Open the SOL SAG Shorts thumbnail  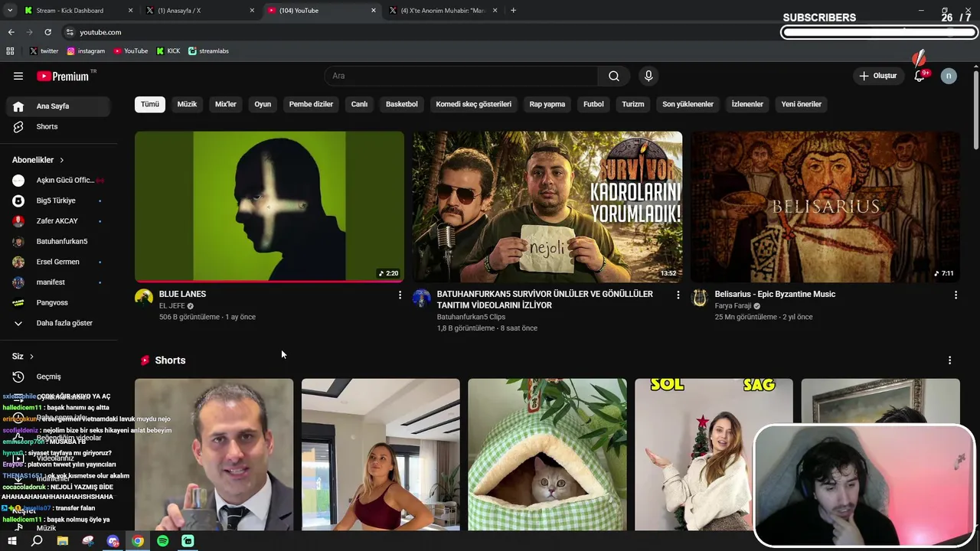point(714,455)
